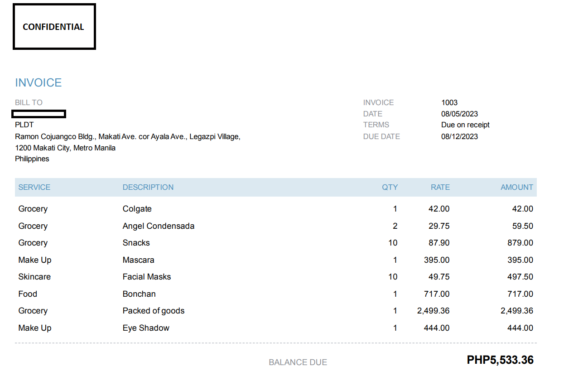Click the Bonchan rate 717.00
Screen dimensions: 588x376
437,294
